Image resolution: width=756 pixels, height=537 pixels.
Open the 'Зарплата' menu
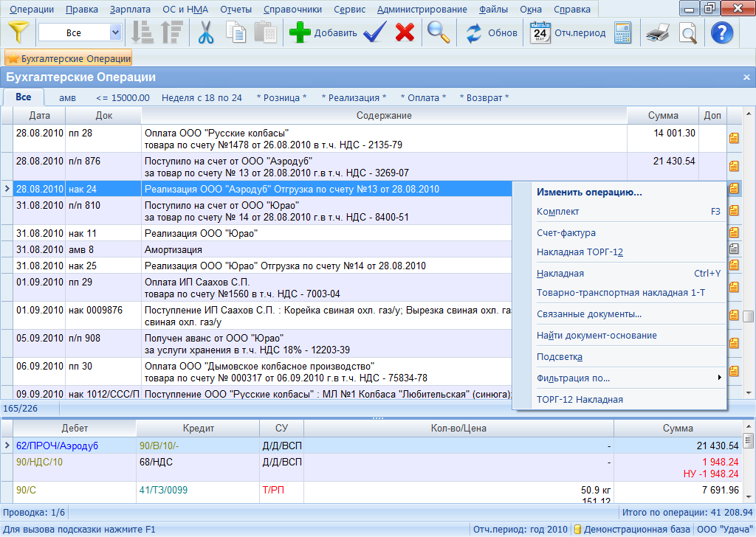pyautogui.click(x=130, y=10)
